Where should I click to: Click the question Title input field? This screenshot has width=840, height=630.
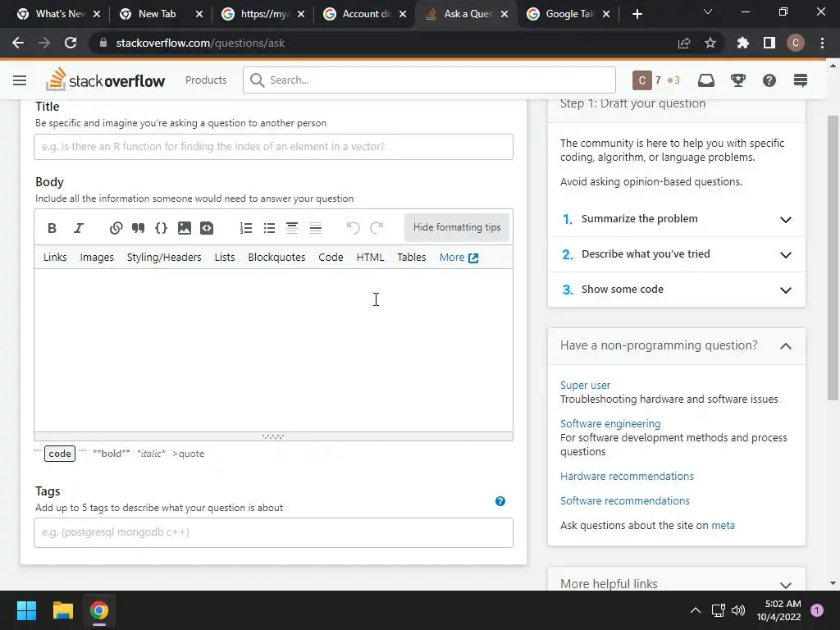click(x=273, y=147)
